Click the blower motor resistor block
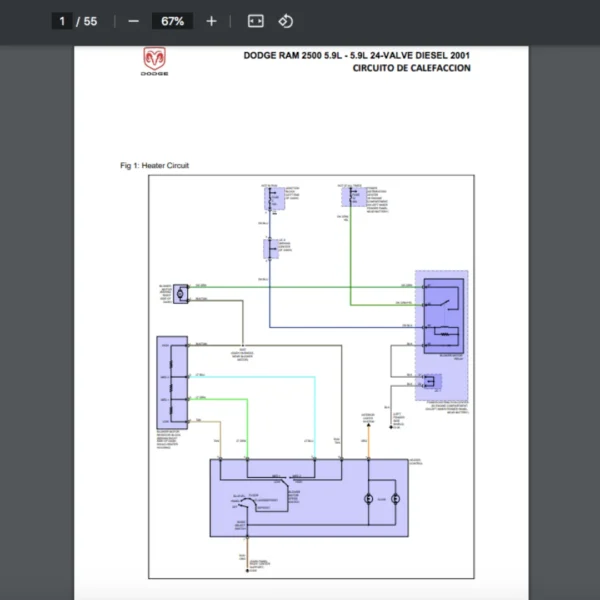The width and height of the screenshot is (600, 600). tap(172, 383)
